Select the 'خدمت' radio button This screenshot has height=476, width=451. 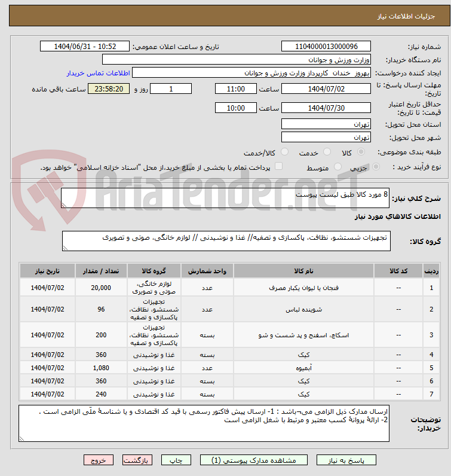click(x=327, y=152)
